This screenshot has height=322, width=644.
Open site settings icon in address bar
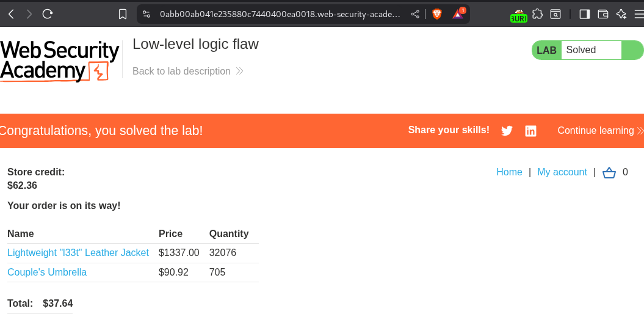(x=147, y=13)
